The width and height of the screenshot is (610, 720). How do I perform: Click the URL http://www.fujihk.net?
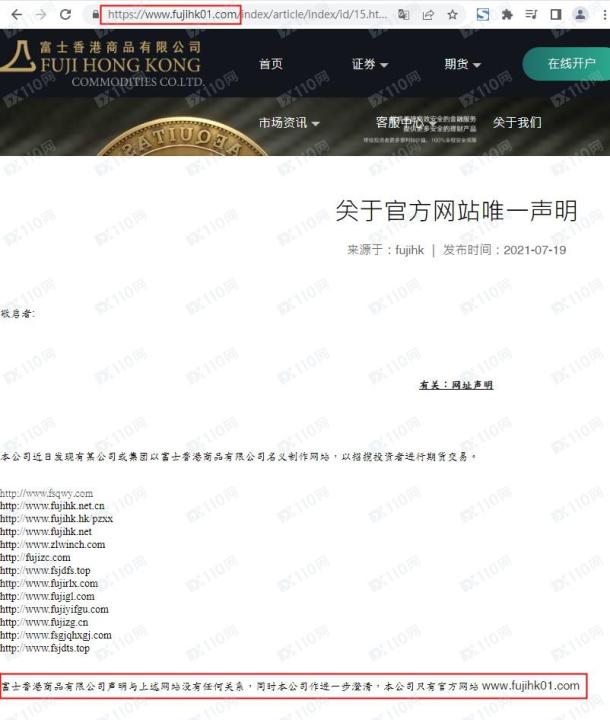46,532
